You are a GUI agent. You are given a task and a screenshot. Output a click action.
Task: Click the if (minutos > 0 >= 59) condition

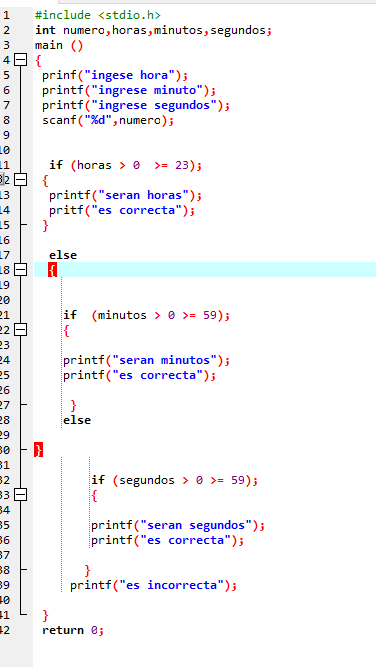(147, 315)
